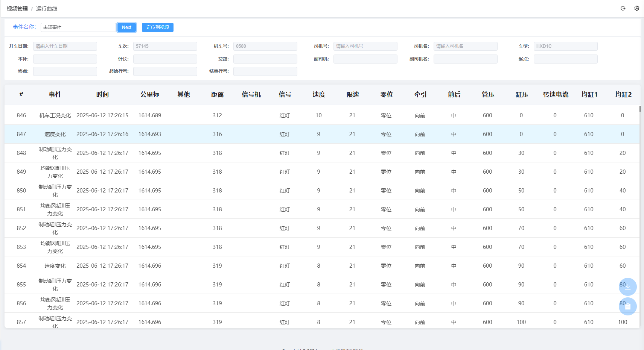
Task: Edit the 事件名称 field showing 未知事件
Action: point(78,27)
